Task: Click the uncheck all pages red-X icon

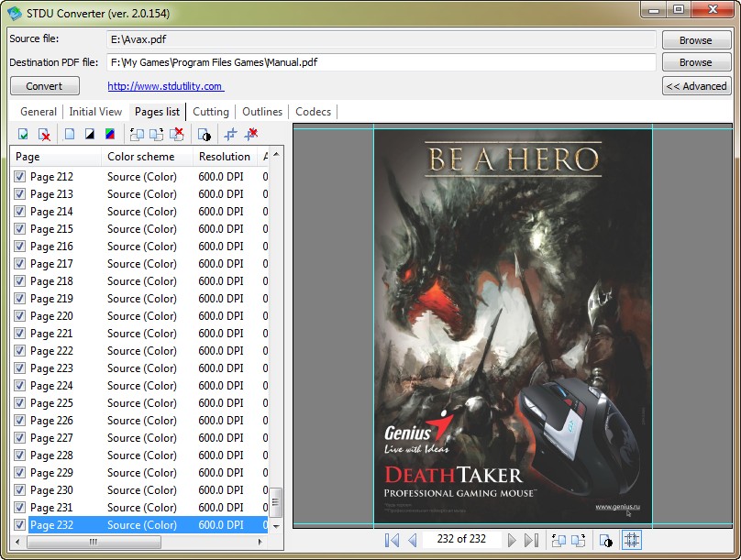Action: [44, 135]
